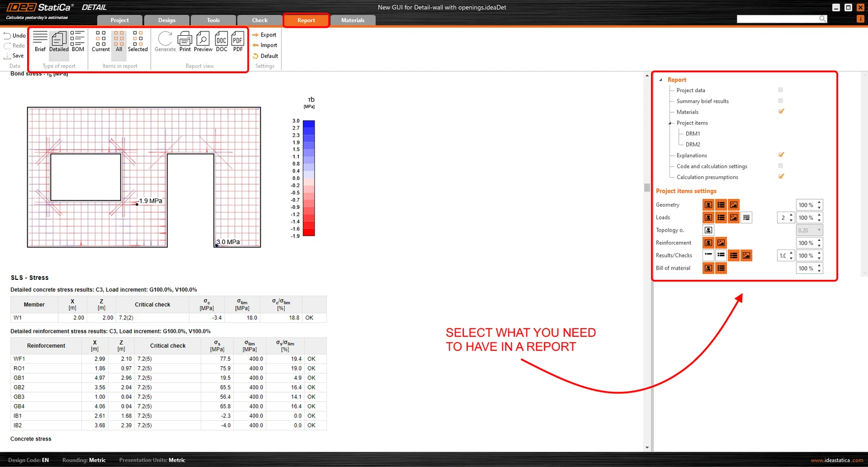The height and width of the screenshot is (467, 868).
Task: Open the report Preview
Action: (203, 41)
